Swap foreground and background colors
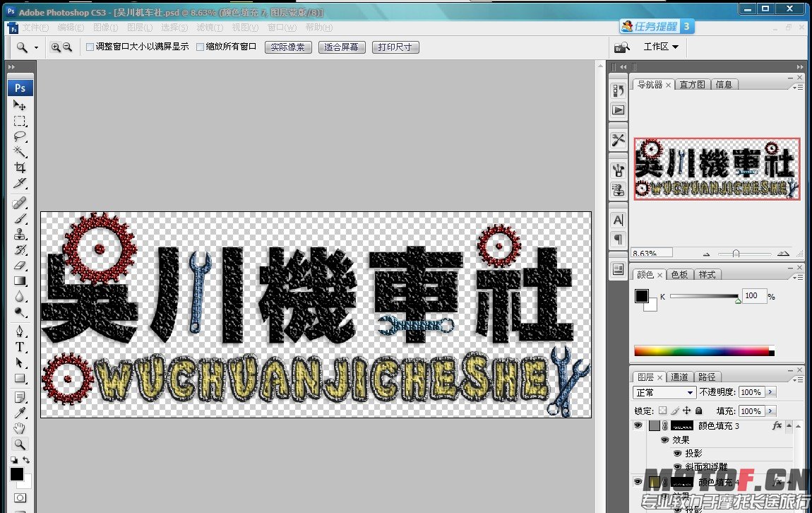 pyautogui.click(x=26, y=459)
